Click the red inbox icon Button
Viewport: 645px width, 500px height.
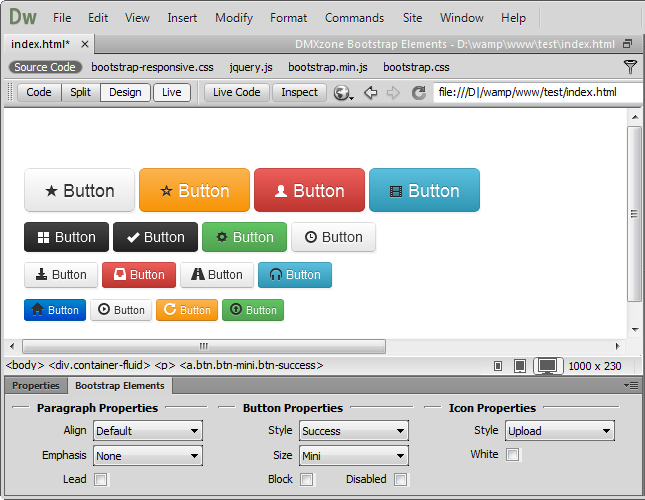139,275
